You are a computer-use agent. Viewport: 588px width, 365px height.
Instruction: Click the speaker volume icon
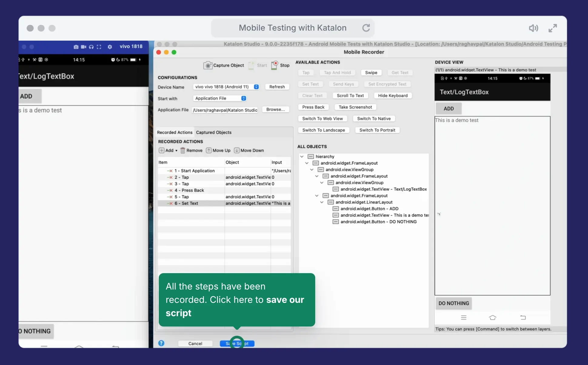tap(533, 28)
